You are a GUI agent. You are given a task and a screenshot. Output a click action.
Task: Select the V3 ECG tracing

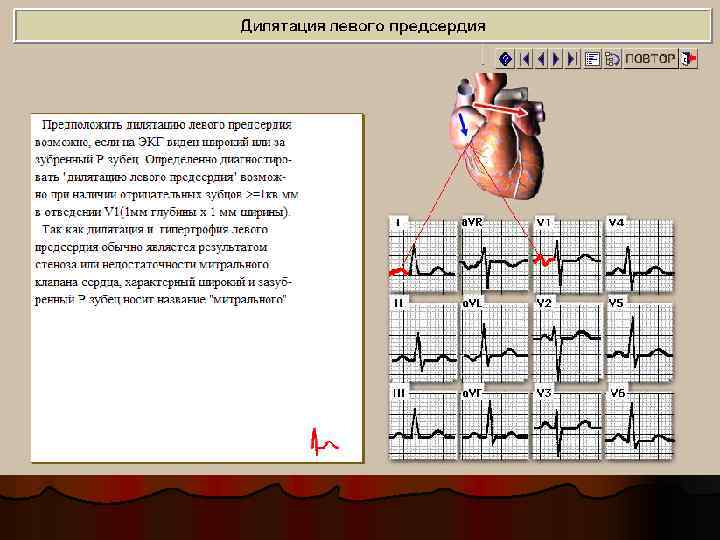[567, 423]
